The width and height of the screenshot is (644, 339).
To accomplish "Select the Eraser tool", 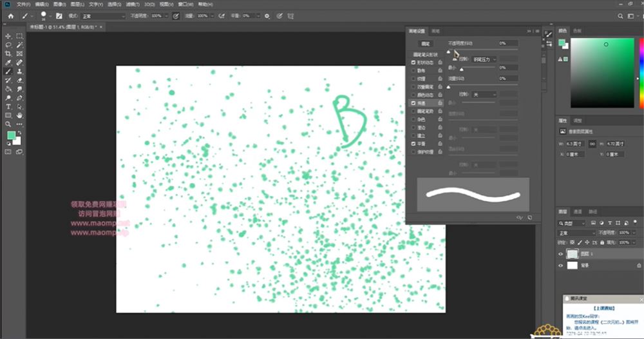I will coord(19,81).
